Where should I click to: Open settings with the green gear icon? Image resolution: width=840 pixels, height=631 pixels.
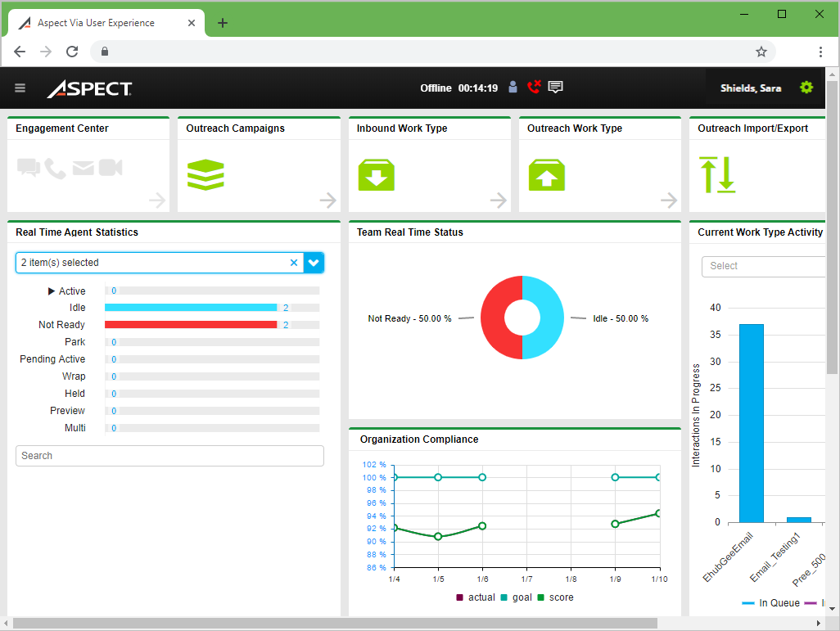(x=806, y=88)
